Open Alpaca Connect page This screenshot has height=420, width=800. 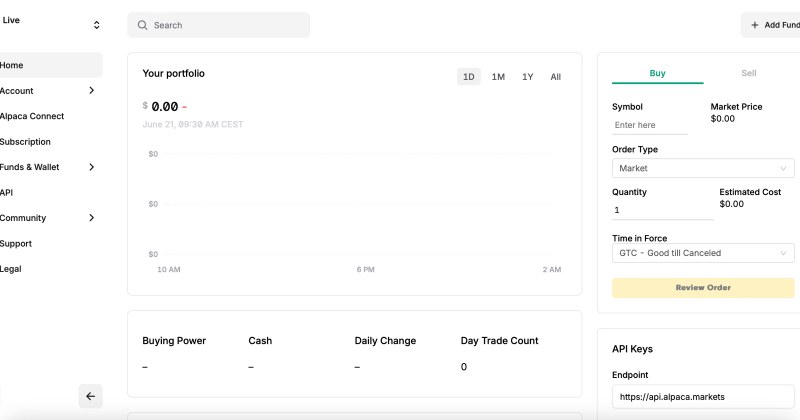coord(32,116)
